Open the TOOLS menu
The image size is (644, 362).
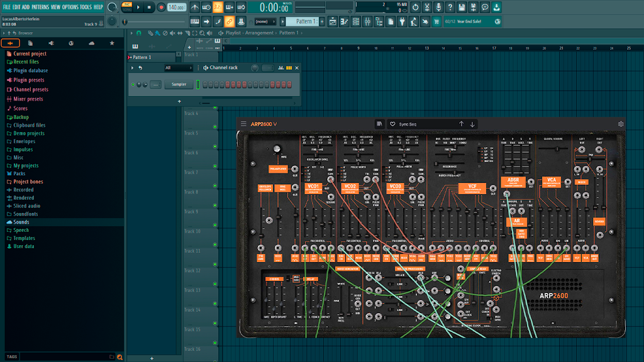(x=86, y=7)
